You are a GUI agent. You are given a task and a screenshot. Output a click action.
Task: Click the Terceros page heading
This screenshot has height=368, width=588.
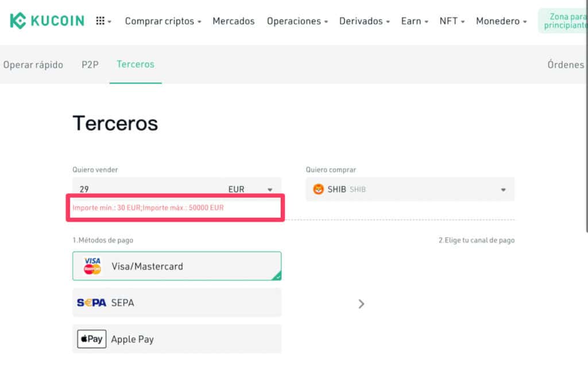tap(115, 123)
